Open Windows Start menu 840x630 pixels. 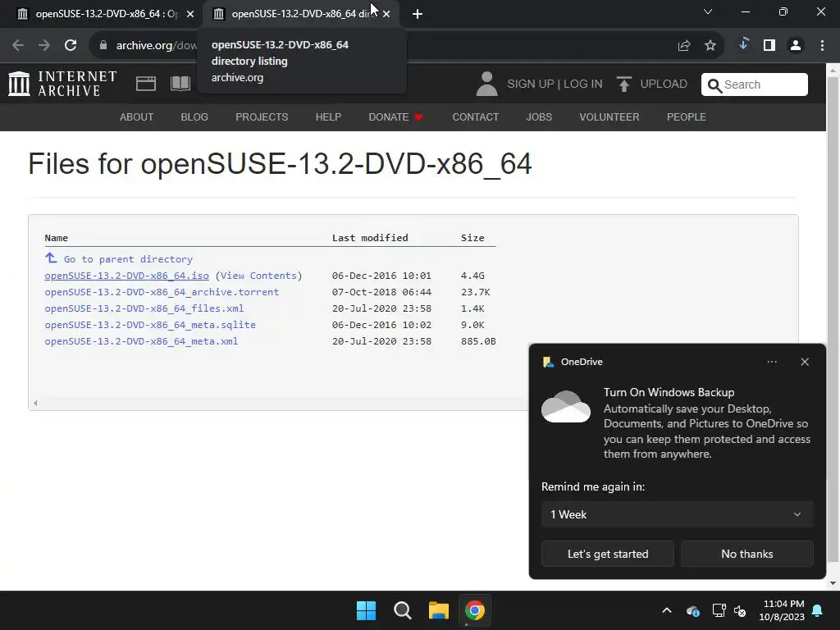coord(367,610)
